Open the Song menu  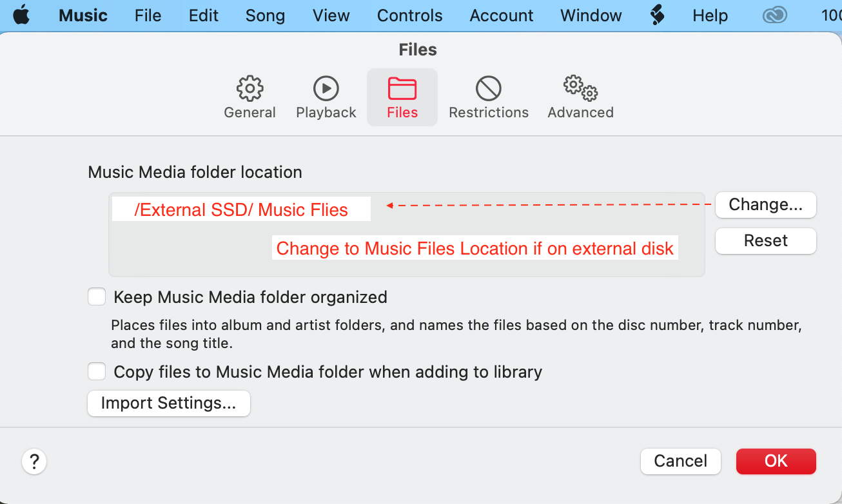[265, 15]
